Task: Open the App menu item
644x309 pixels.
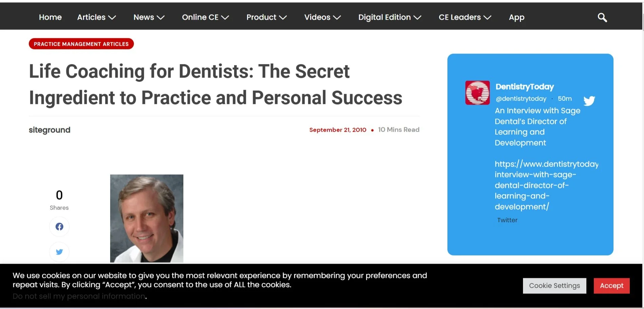Action: click(517, 17)
